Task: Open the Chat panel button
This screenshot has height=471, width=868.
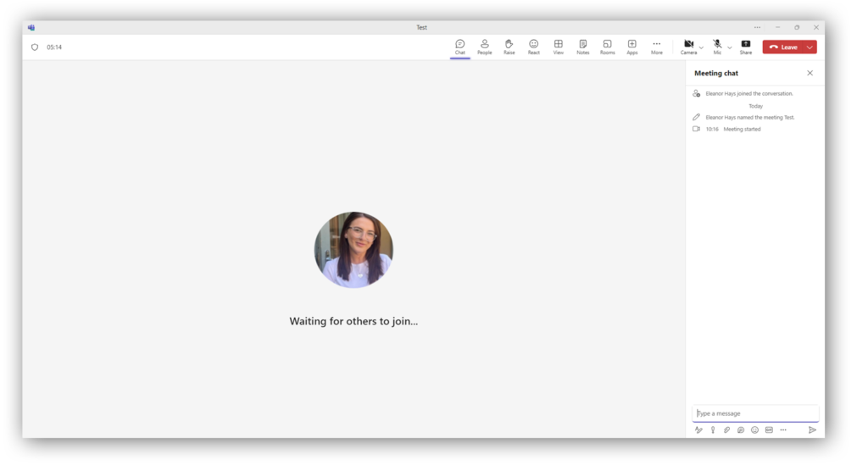Action: point(460,47)
